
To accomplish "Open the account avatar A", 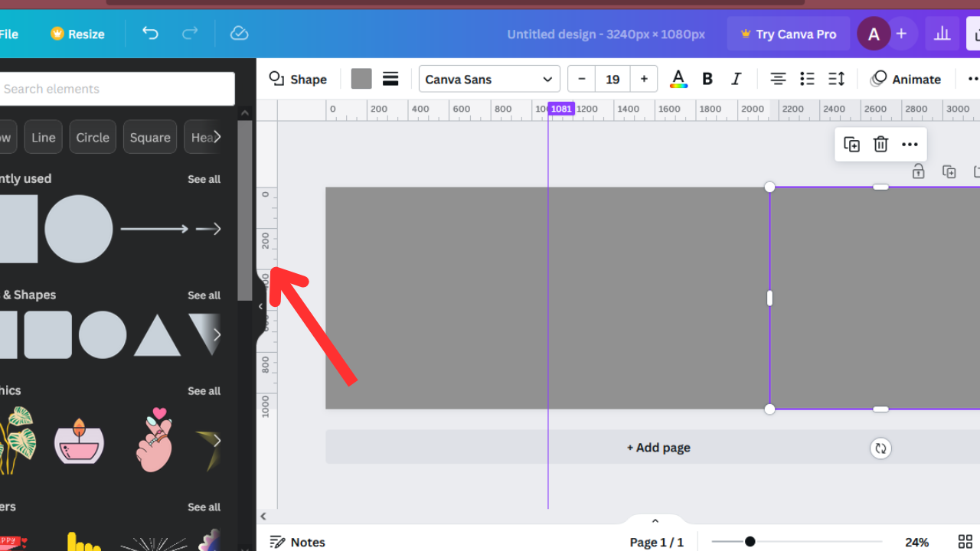I will click(x=874, y=34).
